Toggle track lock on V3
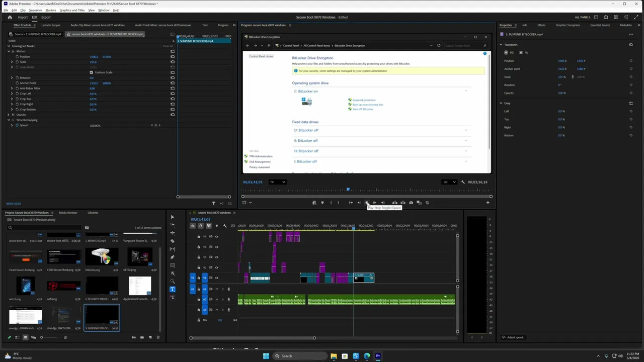Viewport: 644px width, 362px height. tap(199, 257)
